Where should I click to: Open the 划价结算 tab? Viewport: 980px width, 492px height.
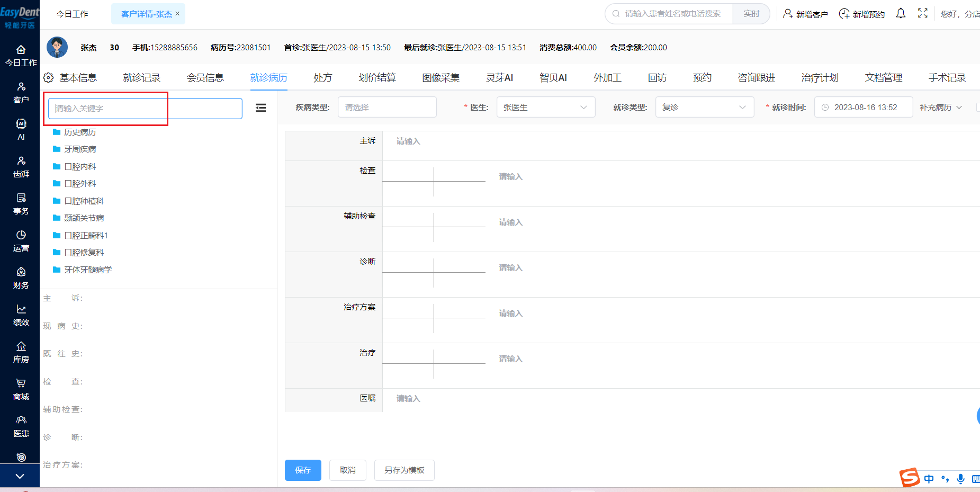pyautogui.click(x=377, y=78)
